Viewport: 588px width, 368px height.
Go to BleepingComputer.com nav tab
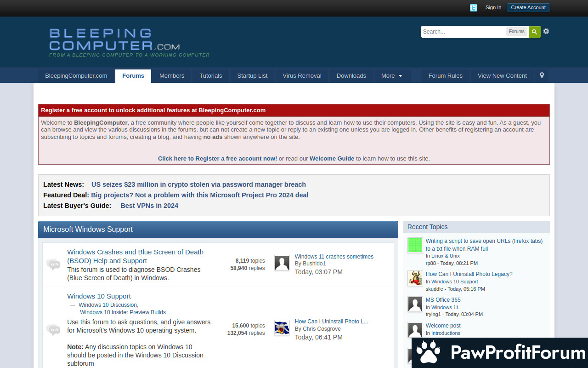tap(76, 76)
